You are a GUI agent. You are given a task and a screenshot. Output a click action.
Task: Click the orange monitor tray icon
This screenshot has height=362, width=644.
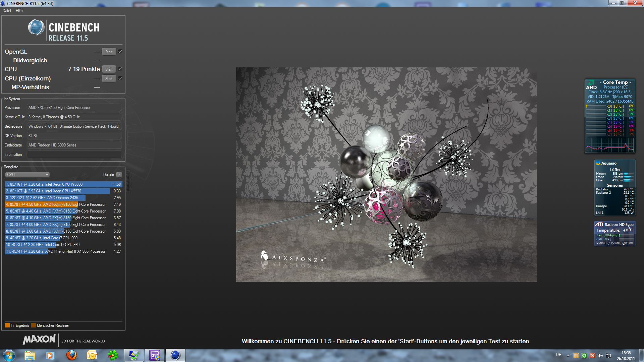[576, 356]
